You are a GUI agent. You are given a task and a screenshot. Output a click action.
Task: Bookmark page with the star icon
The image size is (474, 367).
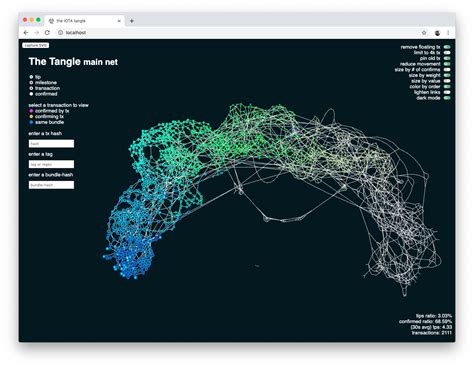coord(424,33)
